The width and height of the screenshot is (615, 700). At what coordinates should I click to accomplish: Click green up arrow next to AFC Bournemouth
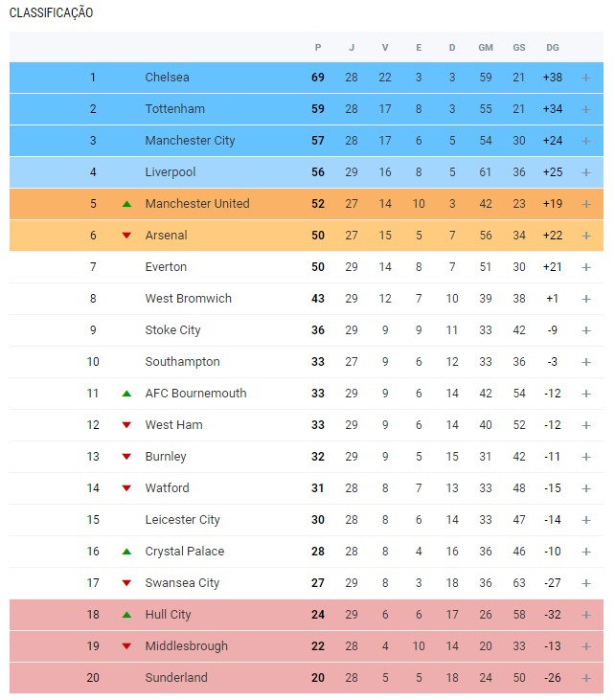click(x=126, y=394)
